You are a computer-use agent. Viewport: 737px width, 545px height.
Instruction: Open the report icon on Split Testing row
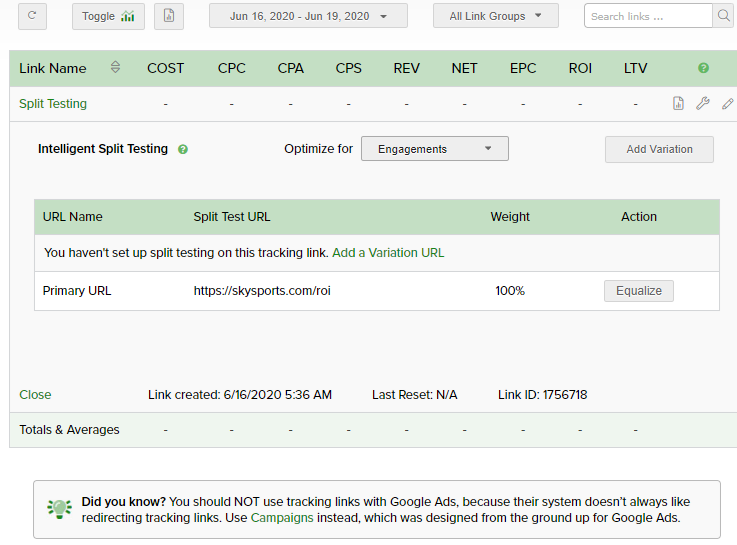(x=678, y=103)
